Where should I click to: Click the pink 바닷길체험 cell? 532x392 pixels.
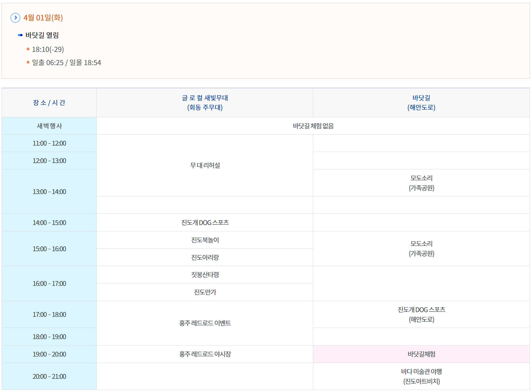(x=421, y=354)
